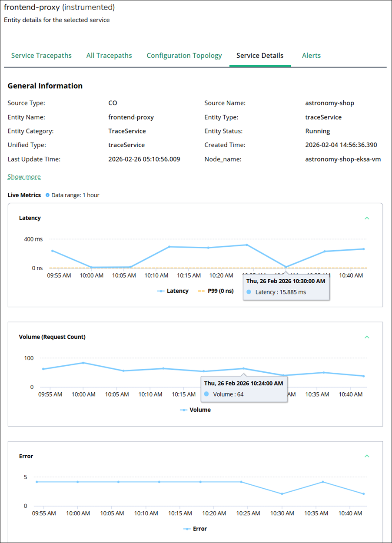392x543 pixels.
Task: Click the blue dot in latency tooltip
Action: (x=249, y=292)
